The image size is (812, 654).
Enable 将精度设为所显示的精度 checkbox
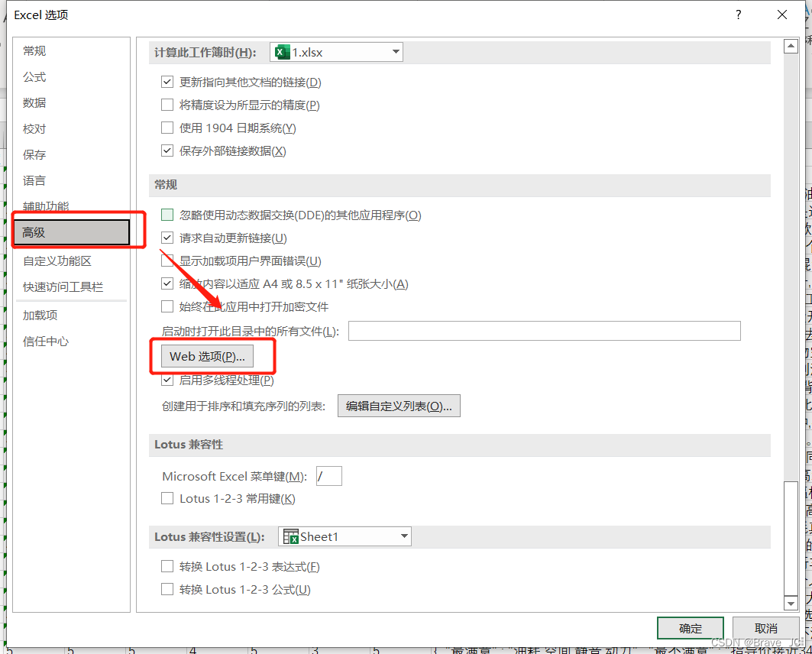click(167, 105)
